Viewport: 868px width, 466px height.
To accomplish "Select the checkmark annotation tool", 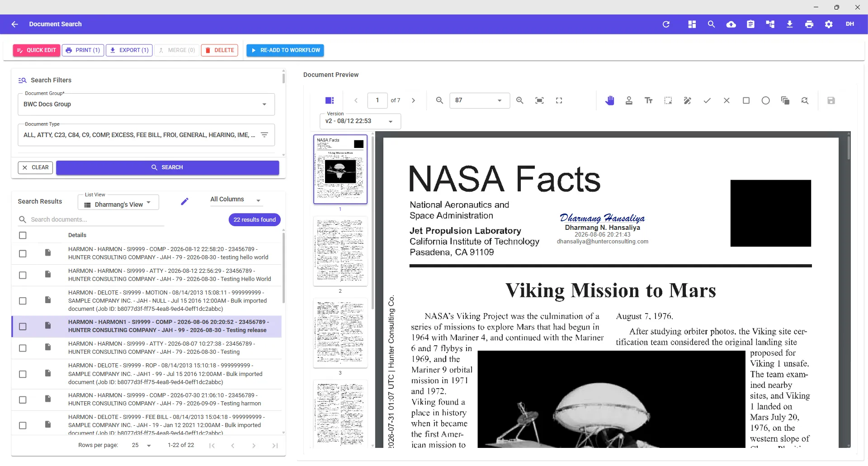I will (x=707, y=100).
